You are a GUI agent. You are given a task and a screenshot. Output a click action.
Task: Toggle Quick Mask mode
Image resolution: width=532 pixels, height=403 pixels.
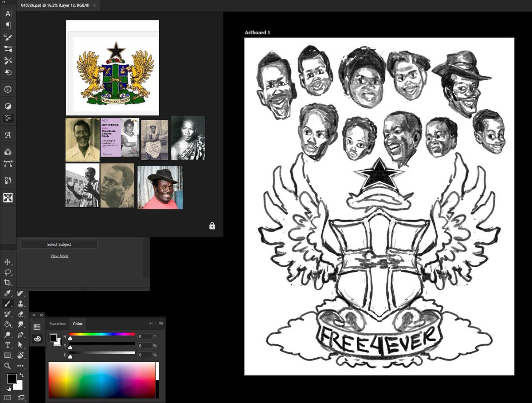point(8,398)
